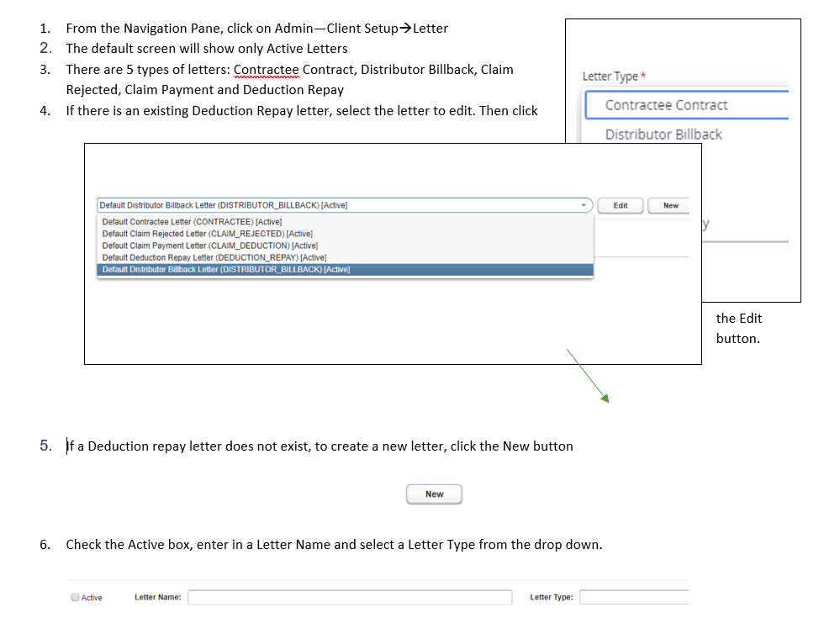Click the Edit button
Screen dimensions: 840x623
[621, 205]
